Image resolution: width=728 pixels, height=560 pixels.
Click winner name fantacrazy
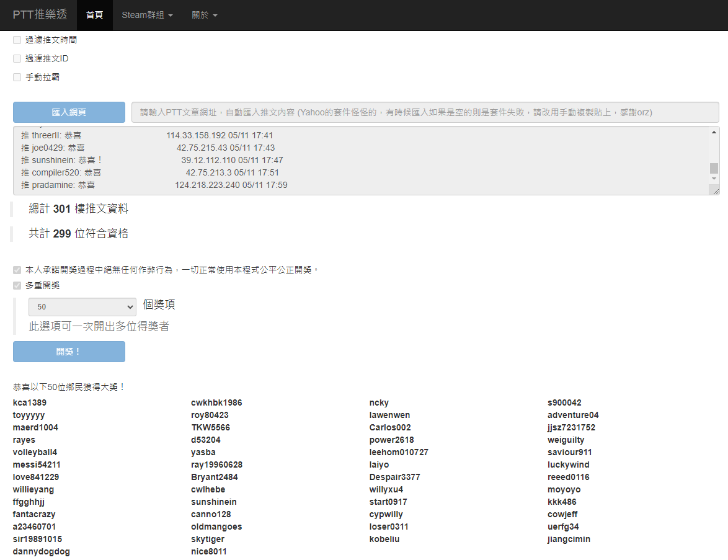click(x=34, y=515)
